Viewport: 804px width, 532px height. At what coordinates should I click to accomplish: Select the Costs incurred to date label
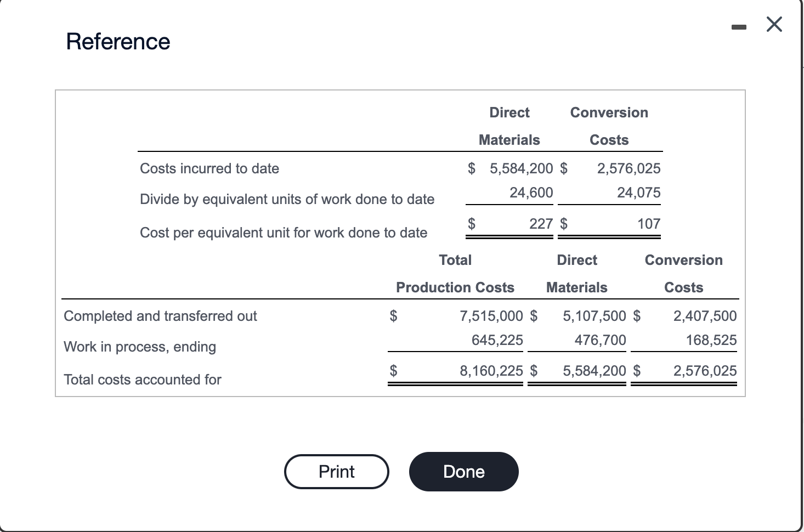click(x=209, y=168)
